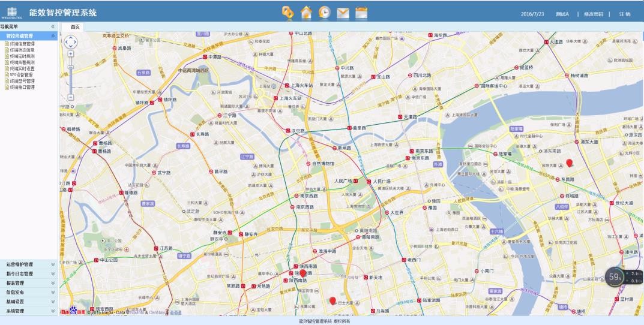Image resolution: width=644 pixels, height=325 pixels.
Task: Open 终端接口管理 in the menu tree
Action: click(22, 88)
